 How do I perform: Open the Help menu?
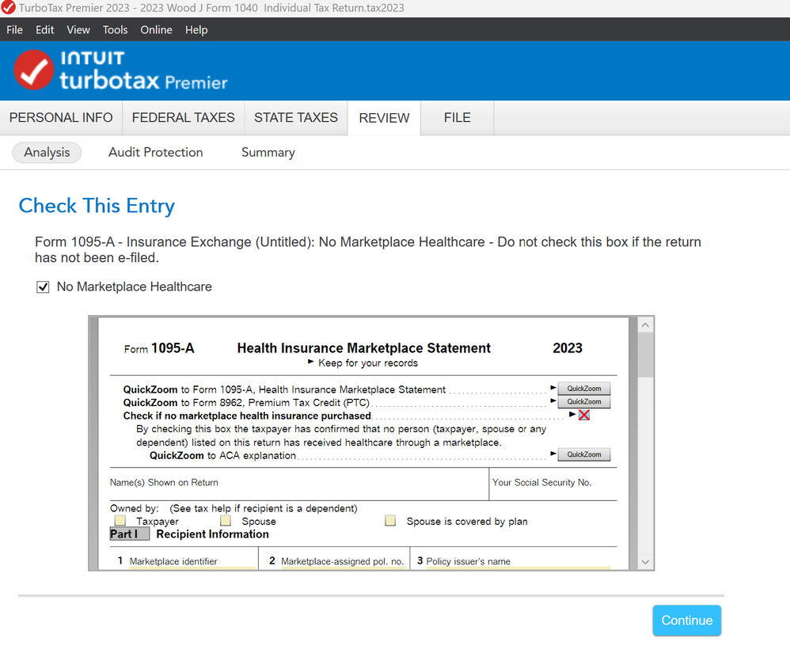pos(196,30)
